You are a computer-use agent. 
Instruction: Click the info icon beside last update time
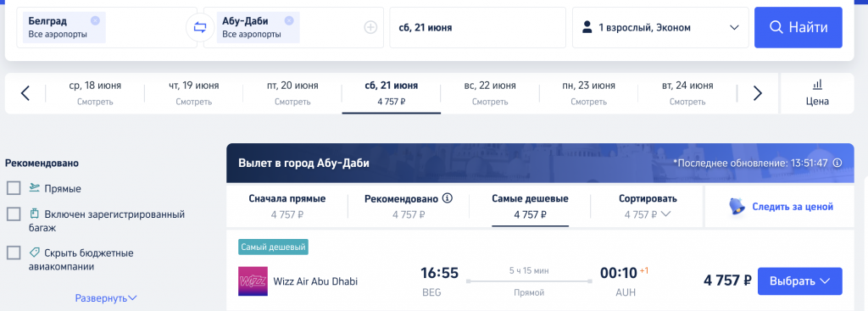click(x=837, y=163)
